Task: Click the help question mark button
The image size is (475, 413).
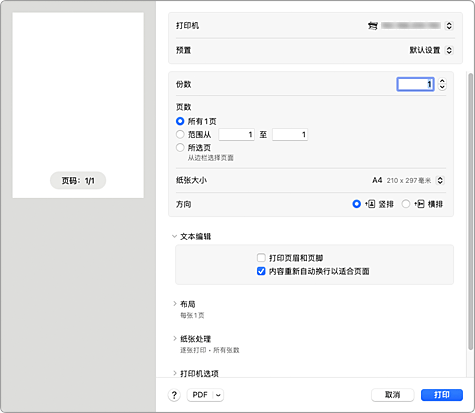Action: coord(174,395)
